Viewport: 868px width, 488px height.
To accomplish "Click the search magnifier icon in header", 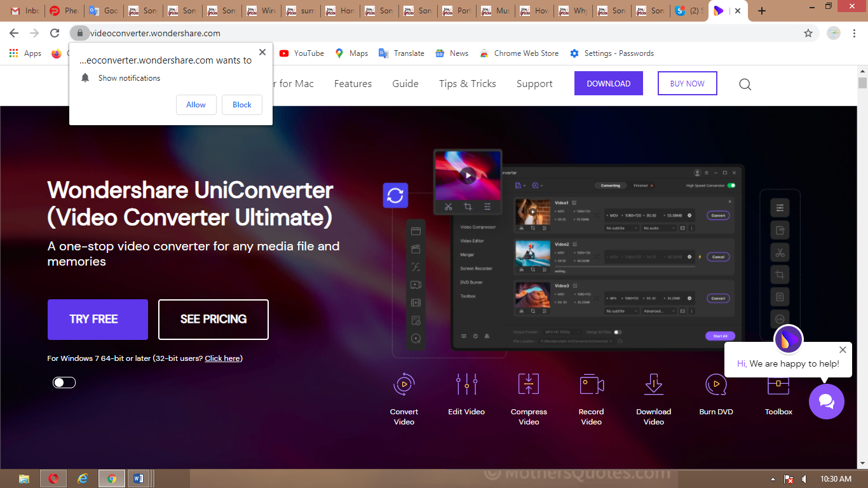I will (745, 84).
